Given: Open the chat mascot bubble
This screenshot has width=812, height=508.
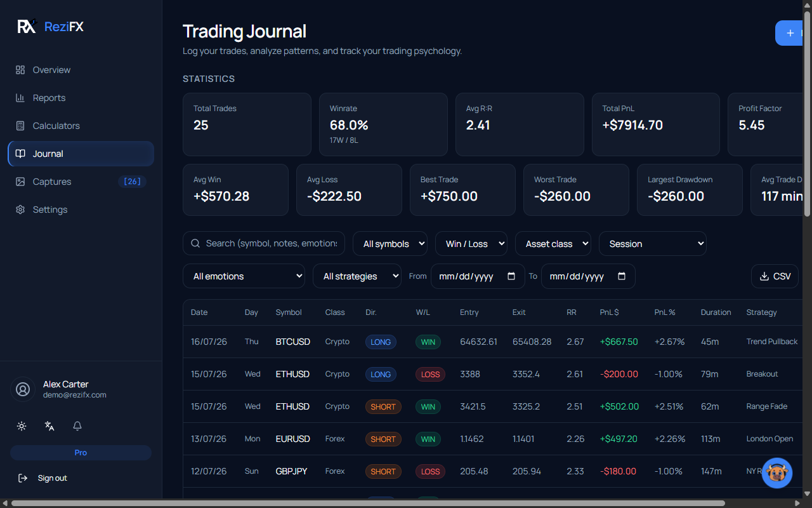Looking at the screenshot, I should pyautogui.click(x=777, y=473).
